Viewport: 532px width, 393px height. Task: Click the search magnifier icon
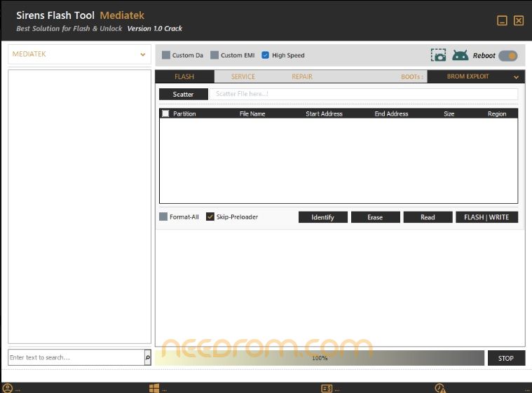pos(147,357)
